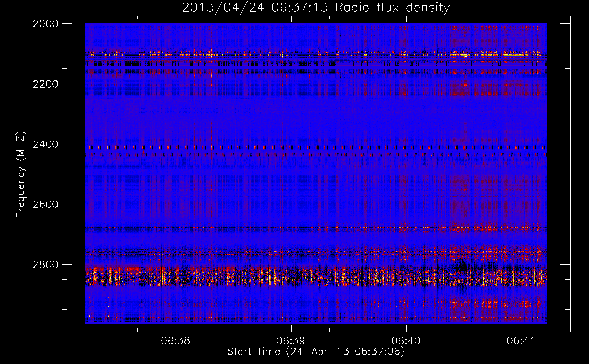
Task: Click the 2200 frequency tick label
Action: [46, 84]
